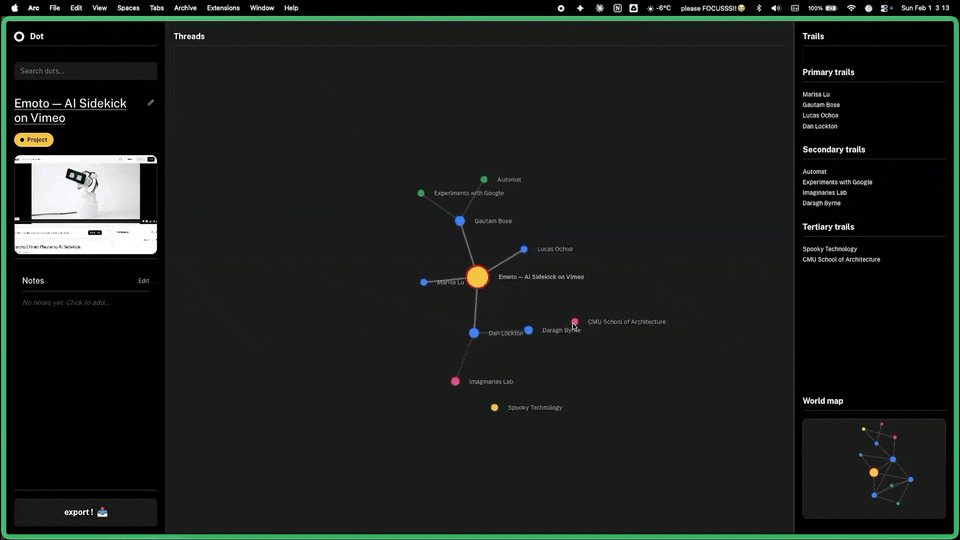Click Edit next to Notes
The image size is (960, 540).
pyautogui.click(x=143, y=281)
